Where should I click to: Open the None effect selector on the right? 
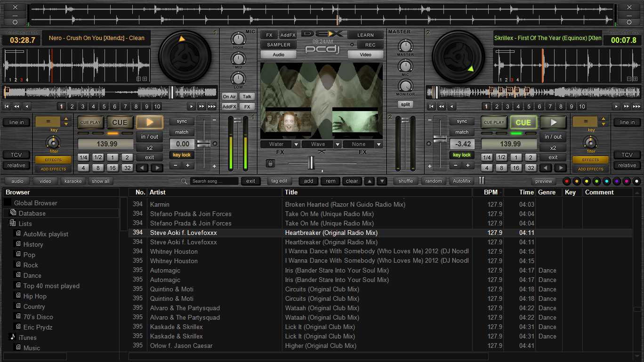(x=362, y=144)
